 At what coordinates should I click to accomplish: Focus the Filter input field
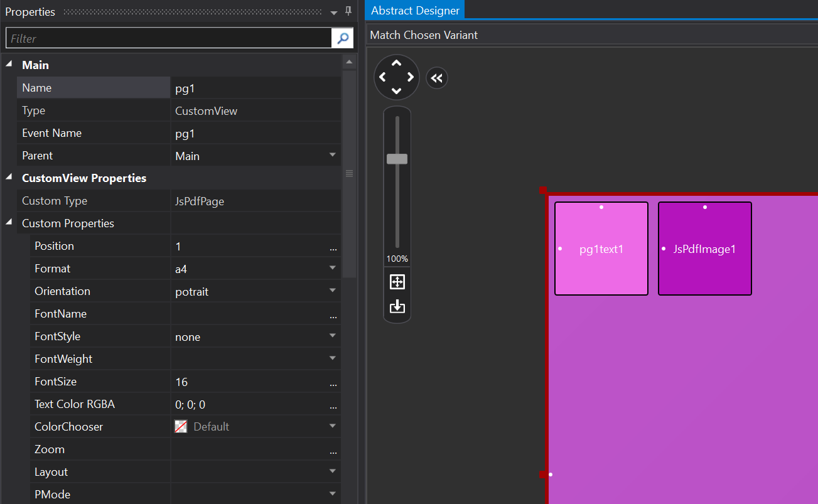point(169,38)
